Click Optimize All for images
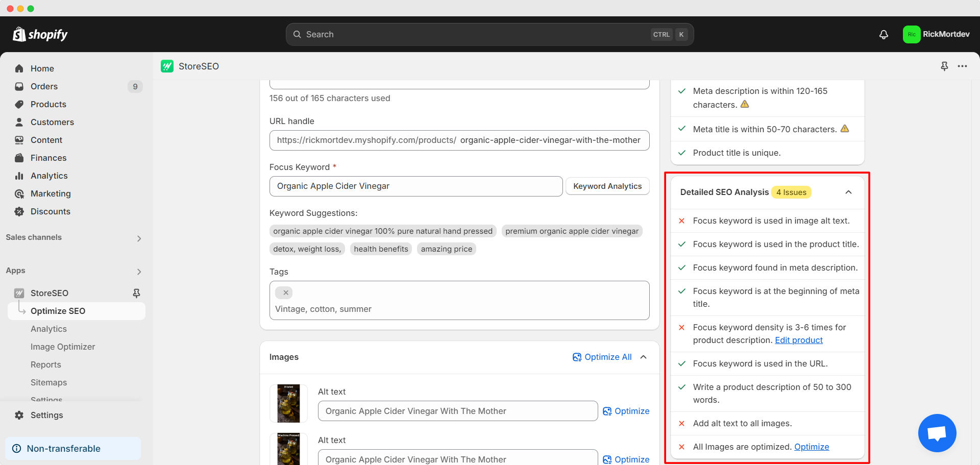Image resolution: width=980 pixels, height=465 pixels. (602, 357)
